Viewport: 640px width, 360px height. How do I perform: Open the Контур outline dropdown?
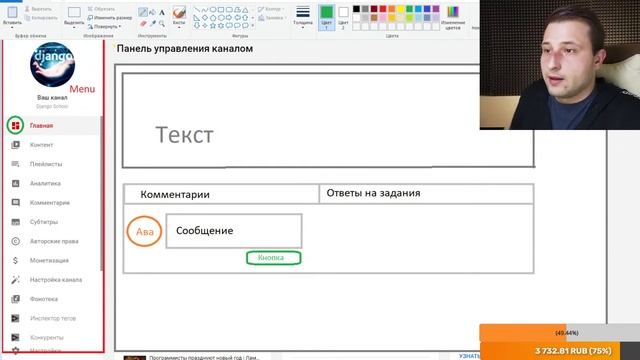(271, 9)
